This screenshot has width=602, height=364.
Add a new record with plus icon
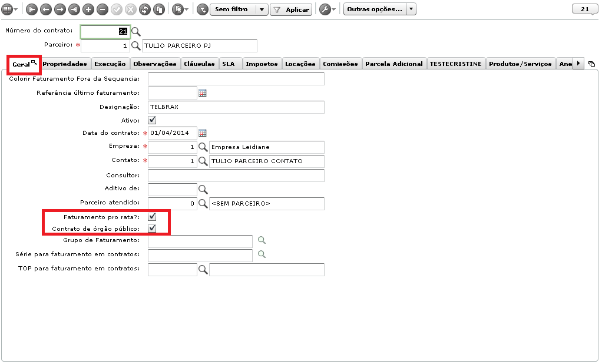88,9
